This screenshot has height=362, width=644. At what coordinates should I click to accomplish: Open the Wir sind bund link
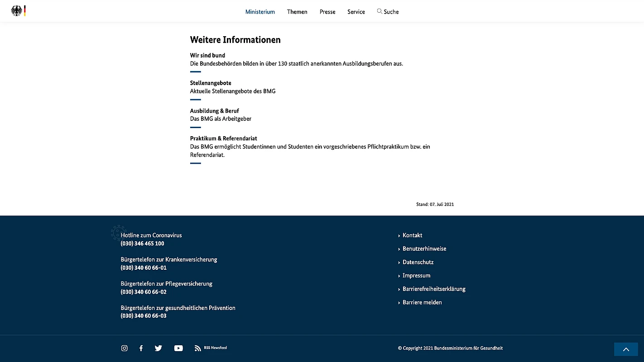[x=207, y=55]
